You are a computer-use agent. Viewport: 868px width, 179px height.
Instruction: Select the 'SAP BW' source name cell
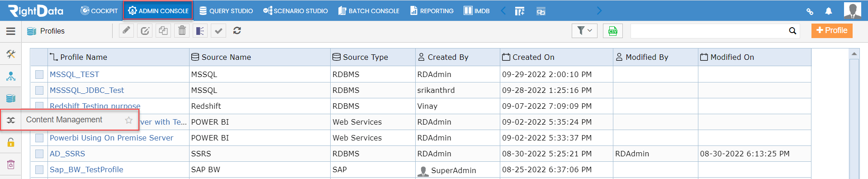260,169
